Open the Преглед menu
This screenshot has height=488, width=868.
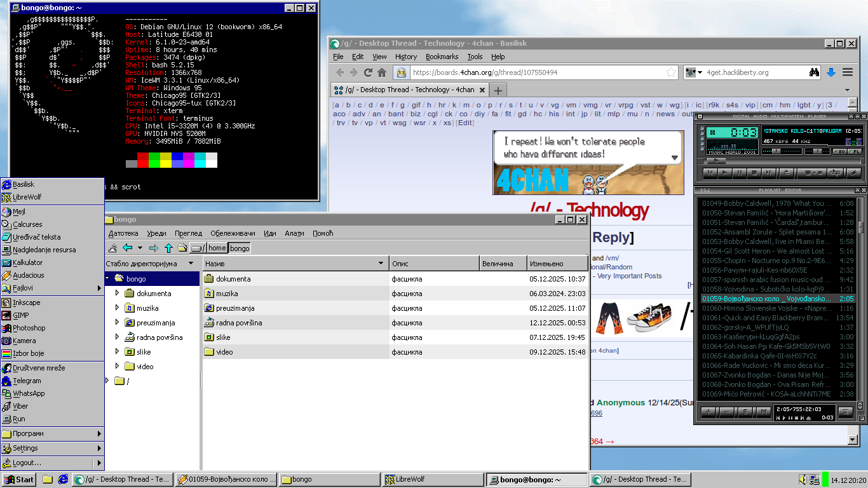(x=188, y=233)
